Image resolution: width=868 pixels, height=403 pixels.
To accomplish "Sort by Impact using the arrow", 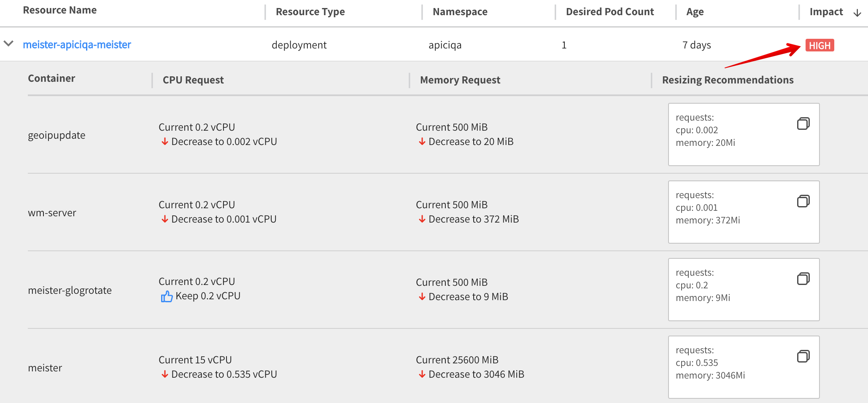I will click(857, 13).
